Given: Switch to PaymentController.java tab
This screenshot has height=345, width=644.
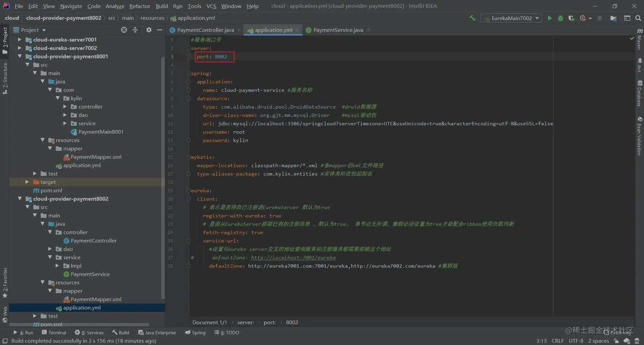Looking at the screenshot, I should (x=205, y=30).
